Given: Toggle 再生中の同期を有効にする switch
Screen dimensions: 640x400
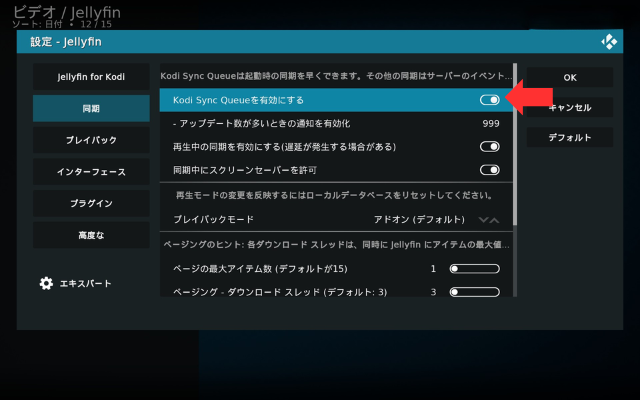Looking at the screenshot, I should pos(490,146).
